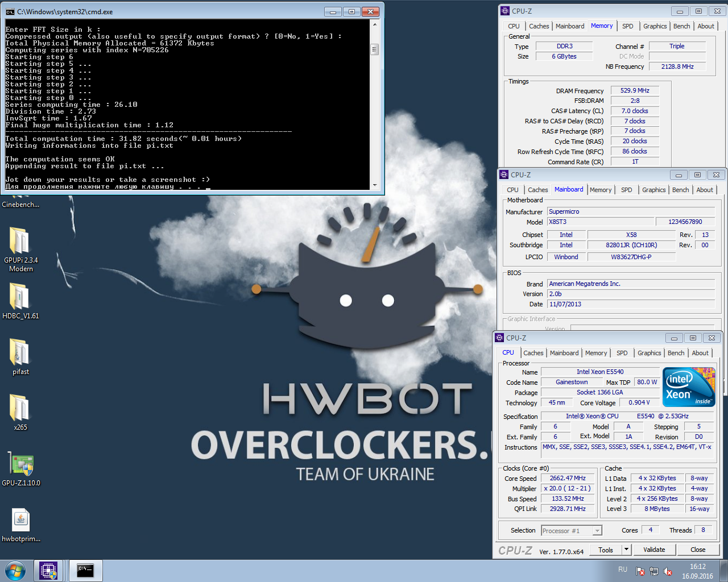The height and width of the screenshot is (582, 728).
Task: Open Memory tab in CPU window
Action: [596, 353]
